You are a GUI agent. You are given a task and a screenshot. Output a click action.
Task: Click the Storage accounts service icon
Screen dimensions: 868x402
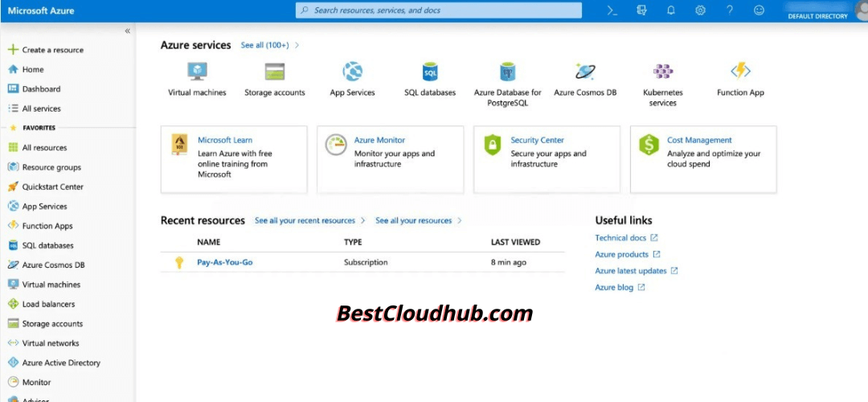pos(275,72)
